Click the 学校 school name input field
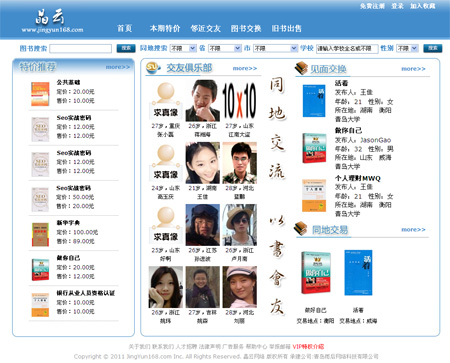 coord(347,49)
